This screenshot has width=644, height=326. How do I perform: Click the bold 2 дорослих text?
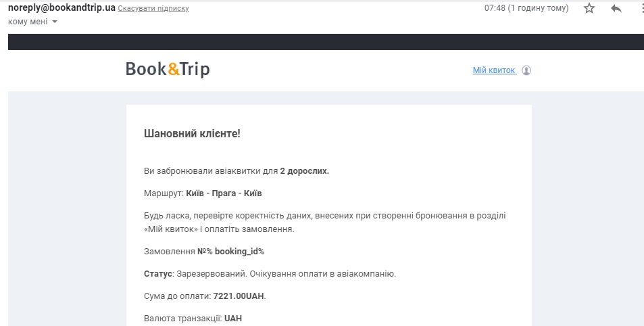pos(304,171)
